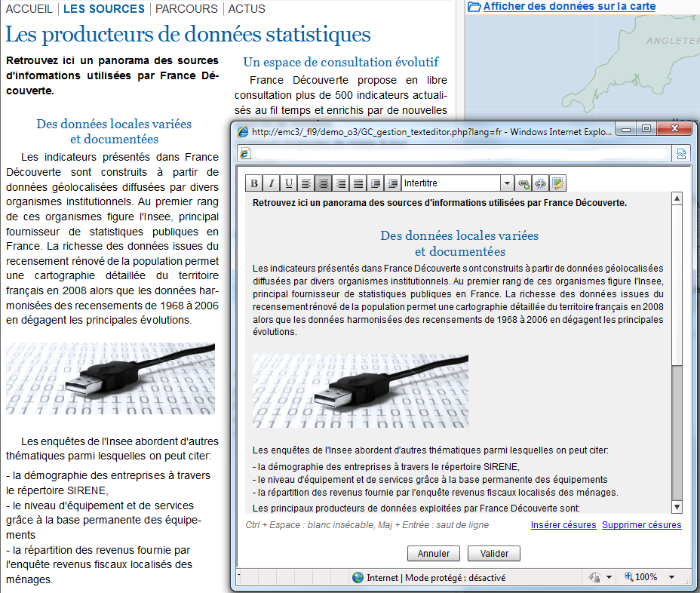Screen dimensions: 700x593
Task: Justify the paragraph text
Action: 358,183
